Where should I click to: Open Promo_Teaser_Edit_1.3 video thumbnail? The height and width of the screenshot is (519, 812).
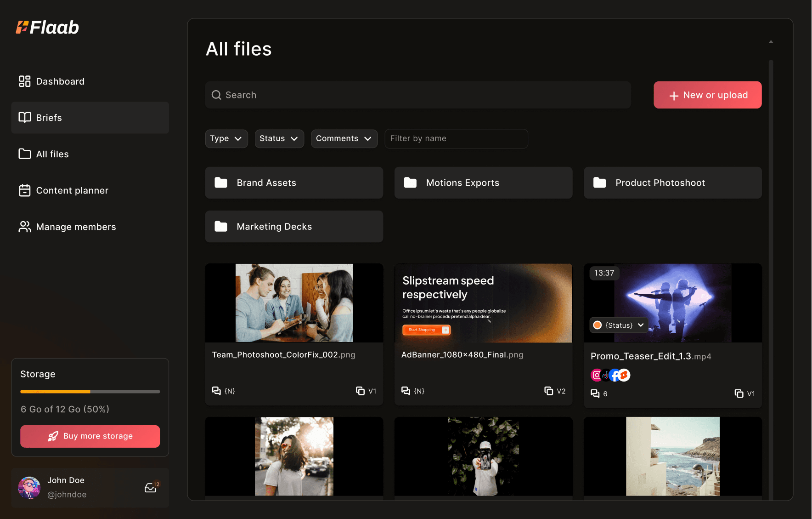[672, 302]
